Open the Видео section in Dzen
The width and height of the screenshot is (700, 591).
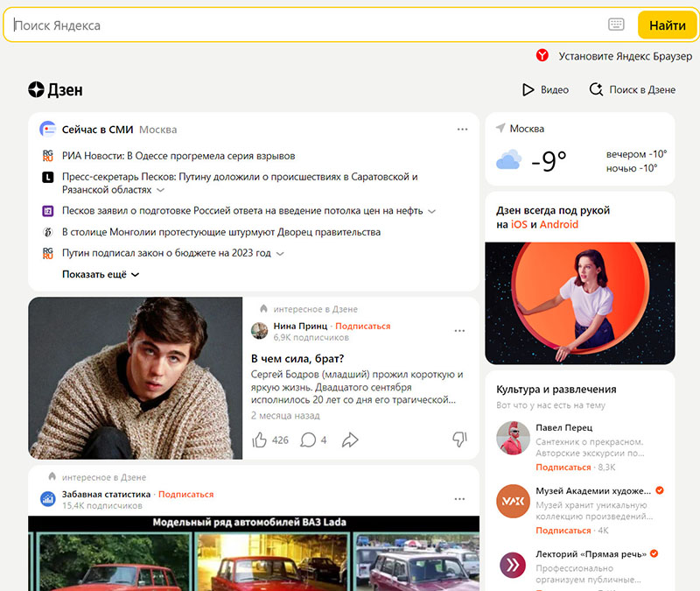click(x=545, y=90)
